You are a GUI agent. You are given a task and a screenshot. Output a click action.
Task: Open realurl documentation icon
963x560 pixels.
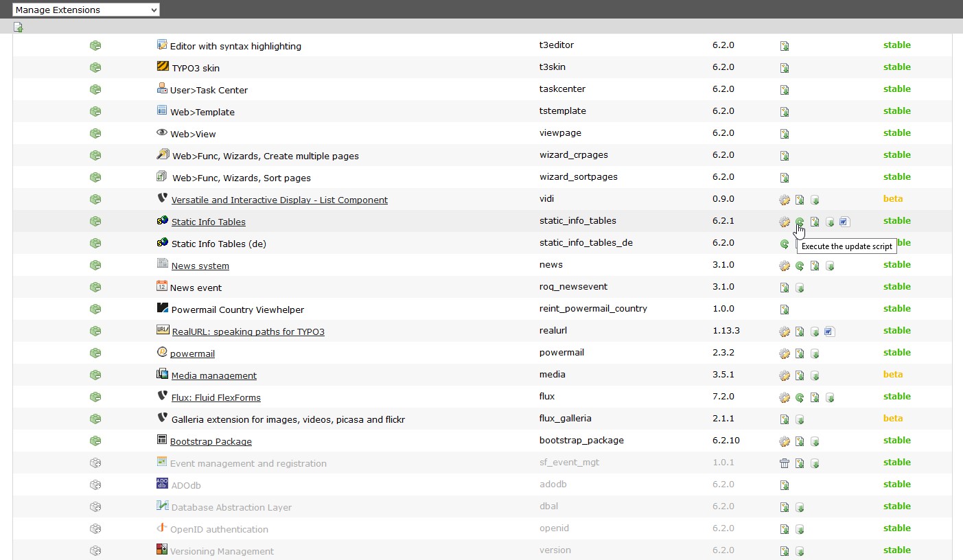pyautogui.click(x=830, y=332)
